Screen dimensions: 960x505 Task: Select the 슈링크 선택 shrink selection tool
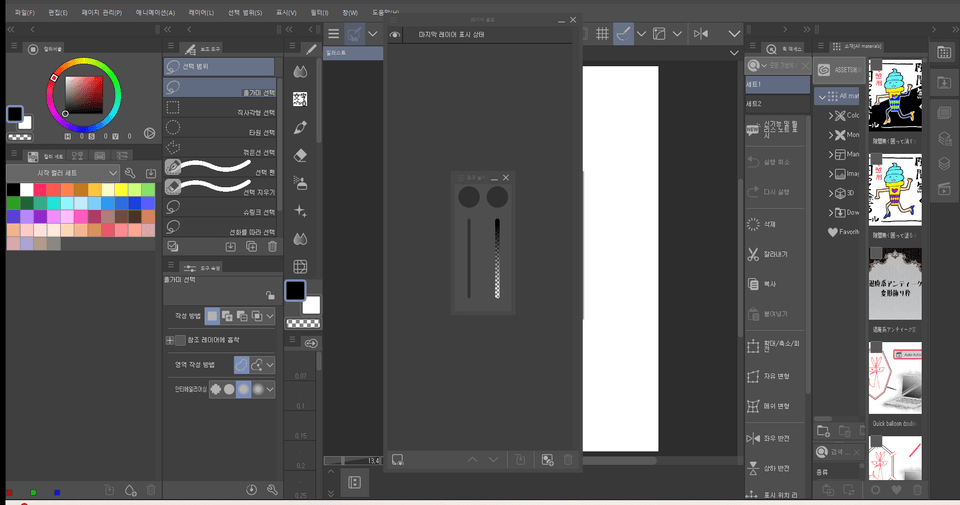(x=220, y=207)
